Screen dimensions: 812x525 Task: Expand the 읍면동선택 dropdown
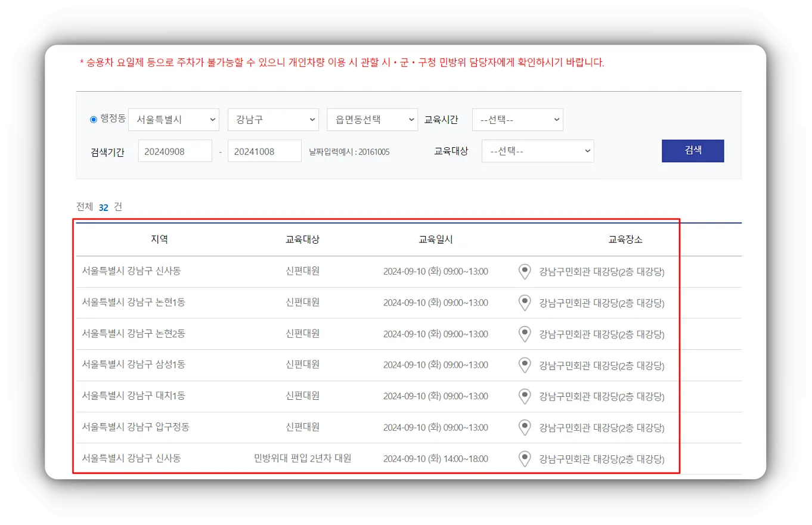371,119
